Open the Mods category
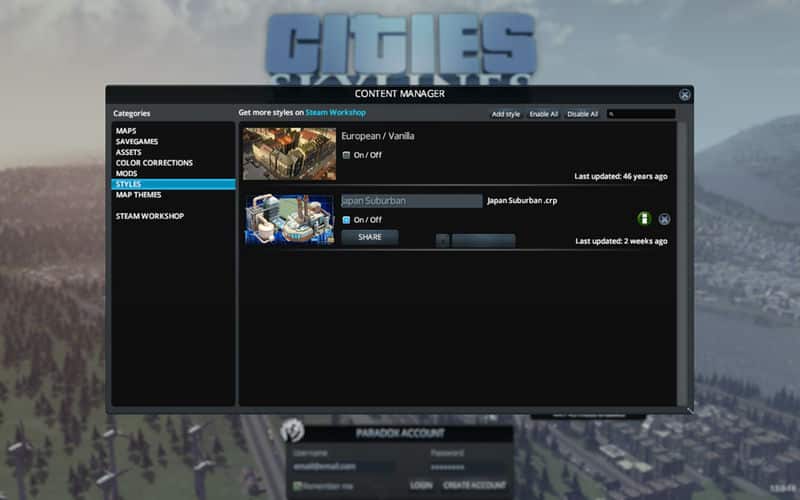This screenshot has height=500, width=800. (x=127, y=173)
